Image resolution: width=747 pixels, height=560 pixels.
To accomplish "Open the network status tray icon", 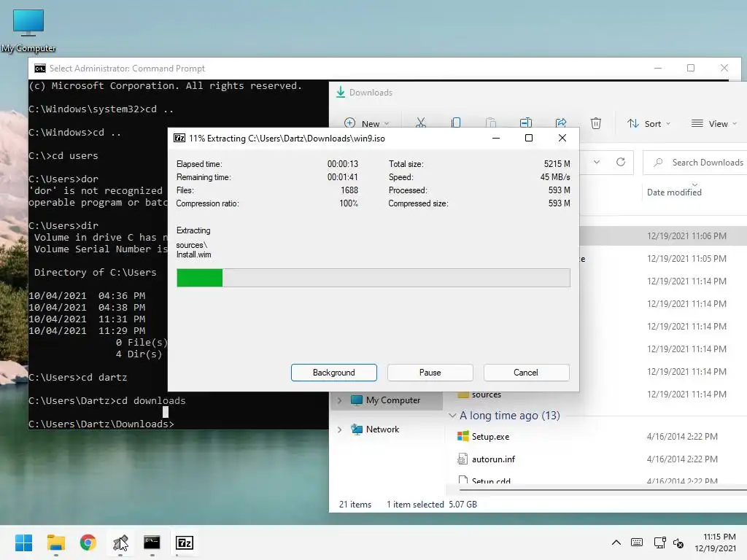I will tap(659, 542).
